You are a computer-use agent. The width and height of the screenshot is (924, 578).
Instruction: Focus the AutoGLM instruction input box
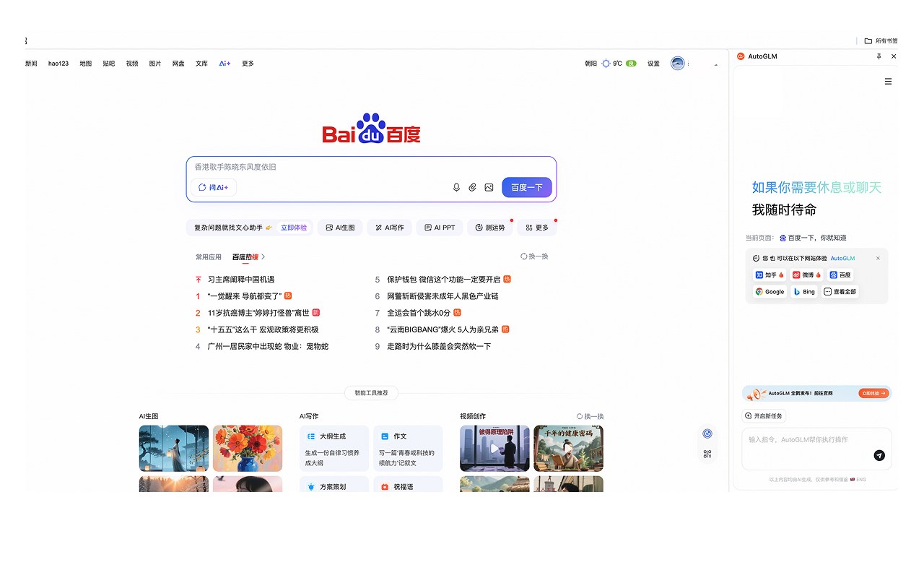tap(816, 449)
